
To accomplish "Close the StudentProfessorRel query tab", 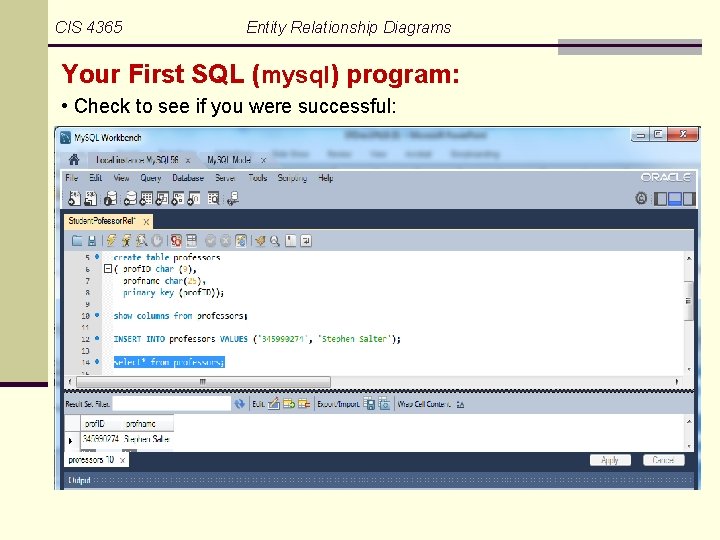I will (146, 222).
